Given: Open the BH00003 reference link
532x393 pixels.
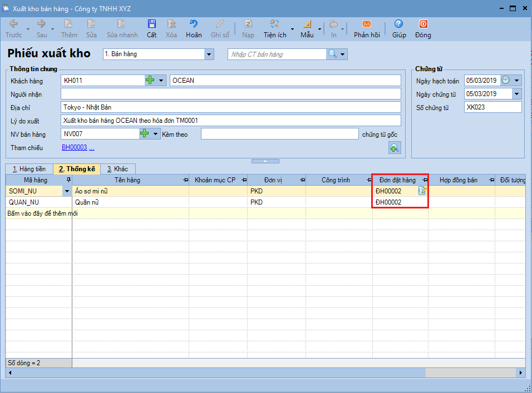Looking at the screenshot, I should [74, 147].
